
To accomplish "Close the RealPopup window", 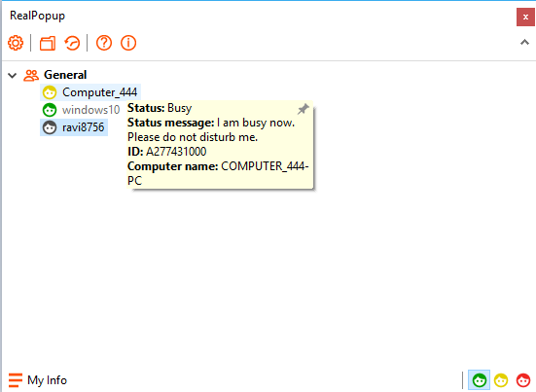I will tap(525, 17).
